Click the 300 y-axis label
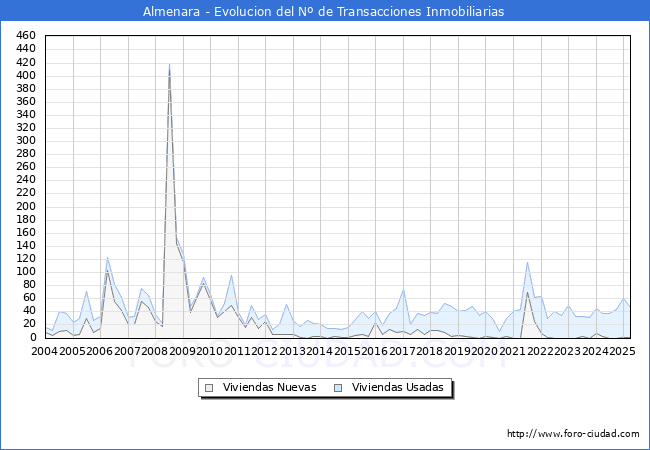Image resolution: width=650 pixels, height=450 pixels. pyautogui.click(x=26, y=141)
